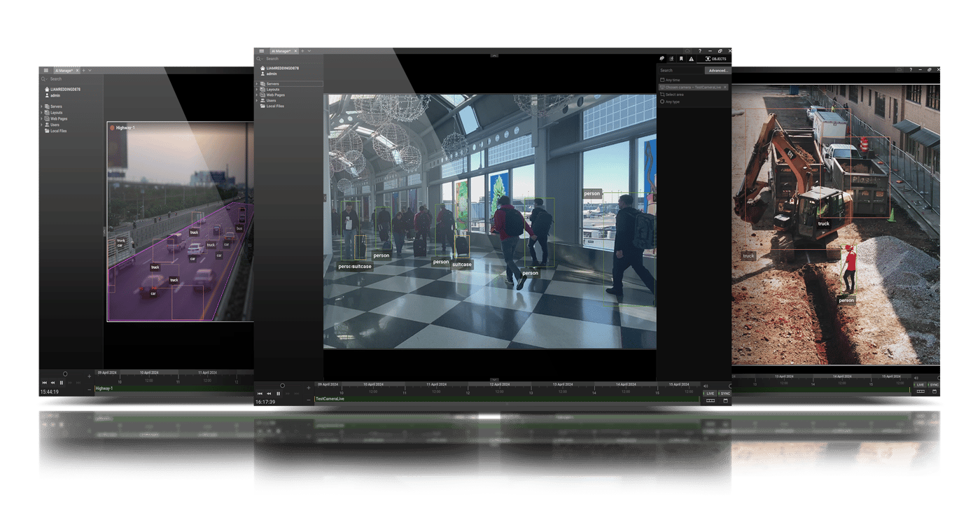This screenshot has height=532, width=980.
Task: Click the thumbnails icon below LIVE in TestCameraLive window
Action: (710, 401)
